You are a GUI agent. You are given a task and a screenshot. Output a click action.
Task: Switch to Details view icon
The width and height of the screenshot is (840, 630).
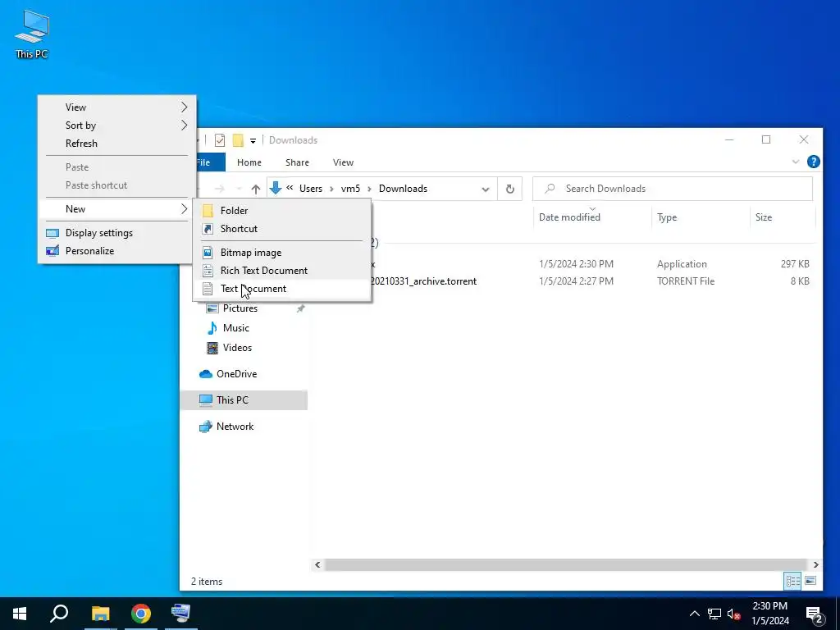(x=793, y=581)
